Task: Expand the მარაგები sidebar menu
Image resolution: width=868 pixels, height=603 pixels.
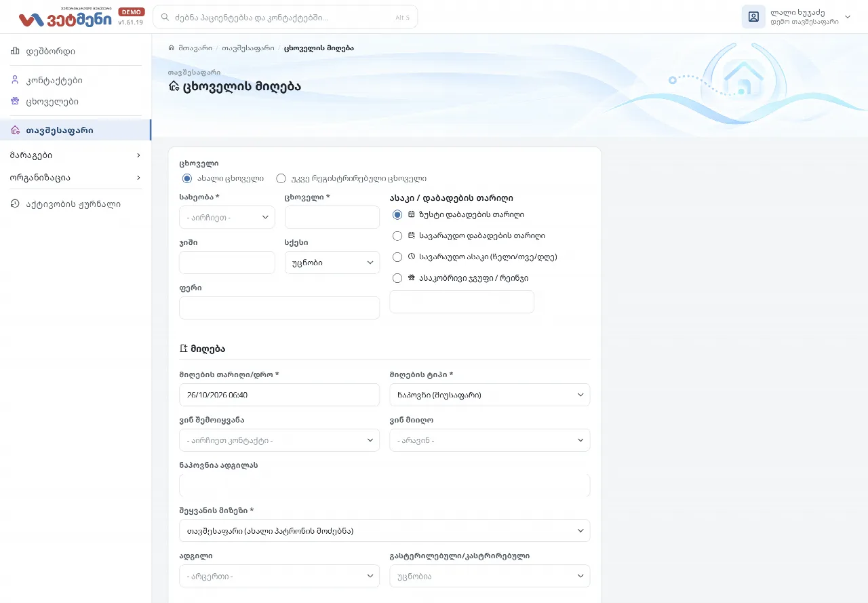Action: tap(75, 155)
